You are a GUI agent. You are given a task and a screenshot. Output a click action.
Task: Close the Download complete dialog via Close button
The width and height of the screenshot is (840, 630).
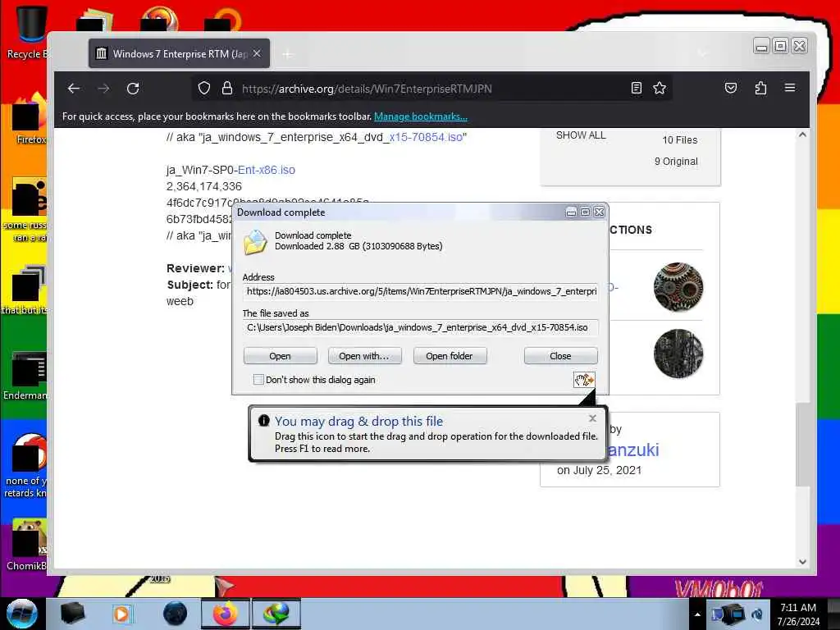coord(560,356)
